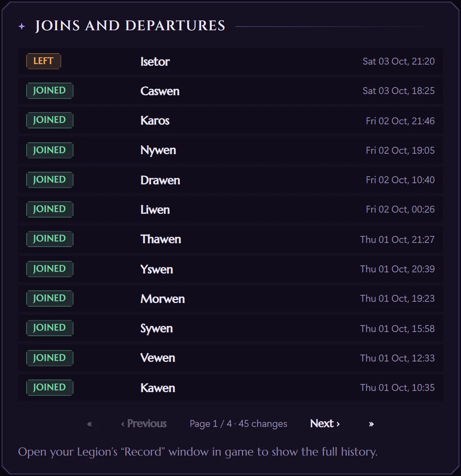Click the first page double-arrow icon
The width and height of the screenshot is (461, 476).
coord(90,424)
